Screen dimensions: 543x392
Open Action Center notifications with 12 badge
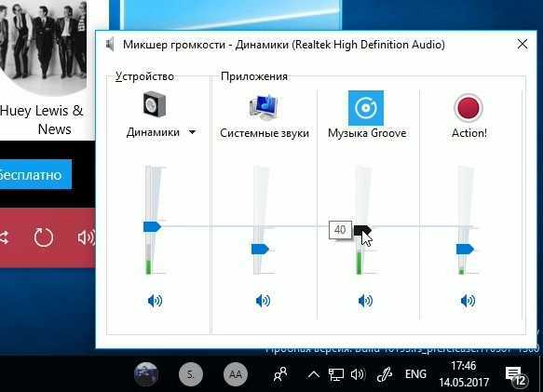point(516,376)
